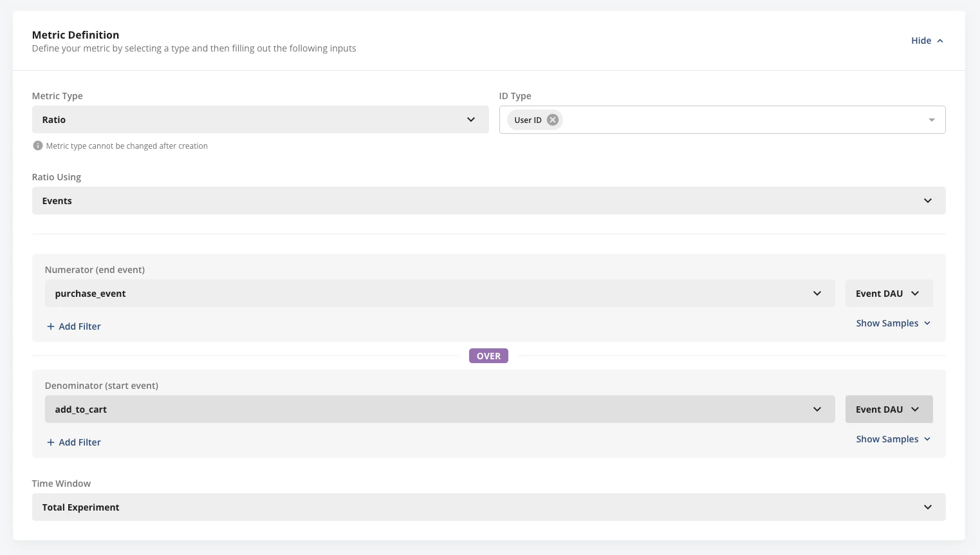Click the info icon beside metric type warning
This screenshot has height=555, width=980.
37,146
